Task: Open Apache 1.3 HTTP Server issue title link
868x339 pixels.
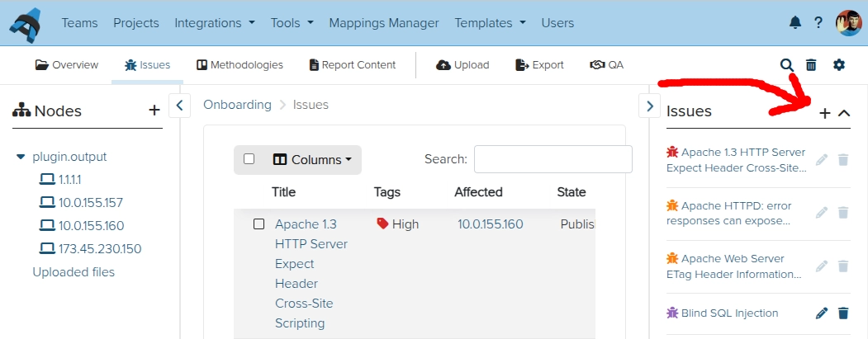Action: click(x=311, y=274)
